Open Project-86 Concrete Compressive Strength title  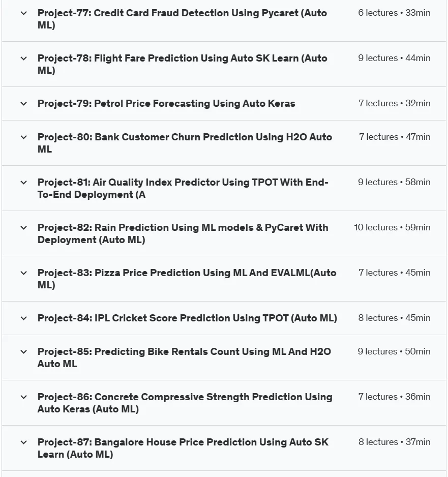(185, 403)
